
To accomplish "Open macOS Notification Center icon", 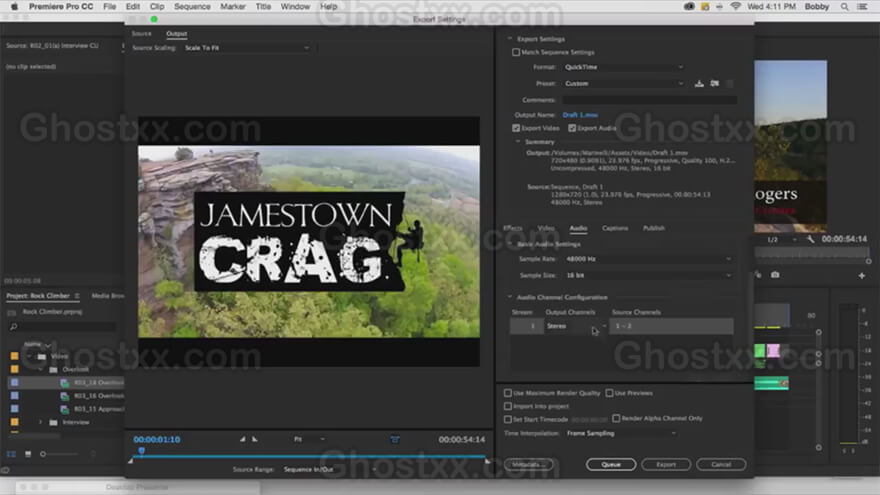I will [863, 7].
